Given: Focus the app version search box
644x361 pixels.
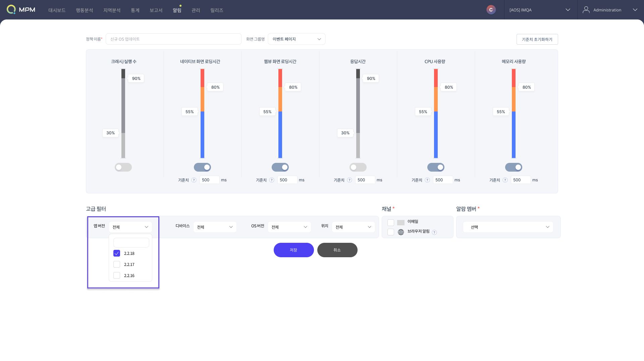Looking at the screenshot, I should click(131, 242).
